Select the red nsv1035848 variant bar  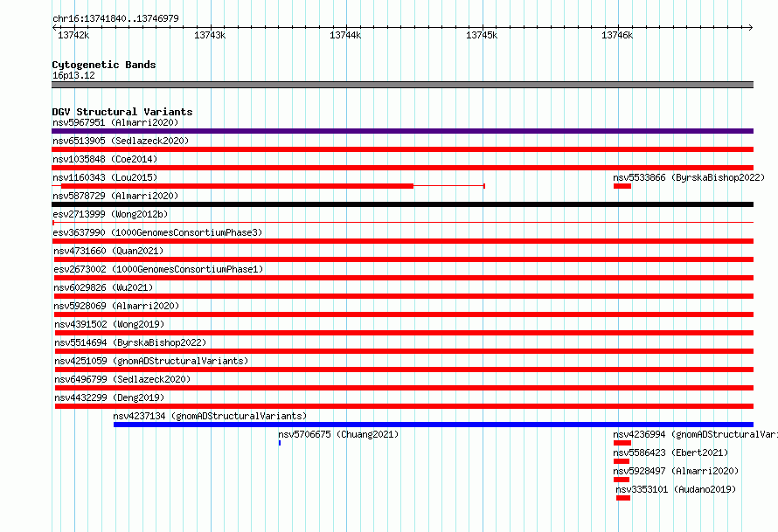click(x=402, y=168)
